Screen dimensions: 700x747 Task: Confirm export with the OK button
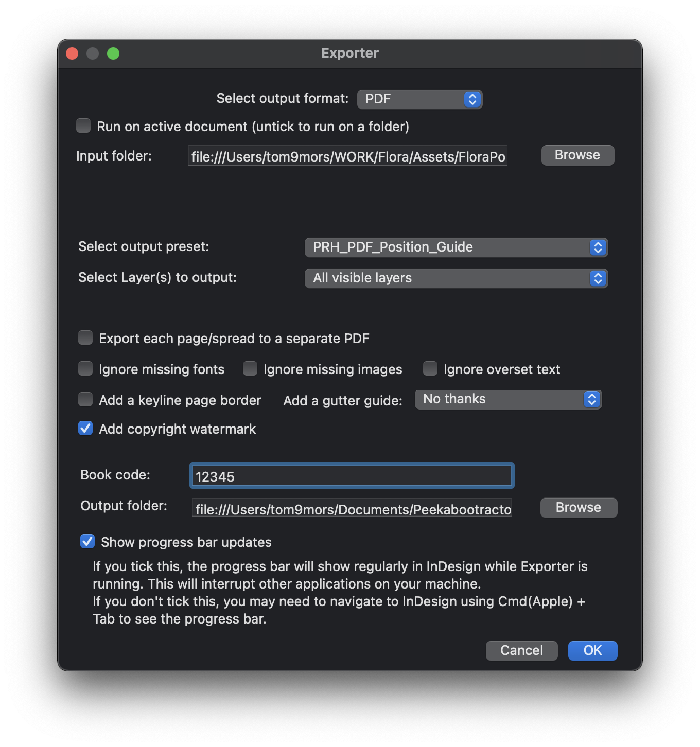(592, 650)
